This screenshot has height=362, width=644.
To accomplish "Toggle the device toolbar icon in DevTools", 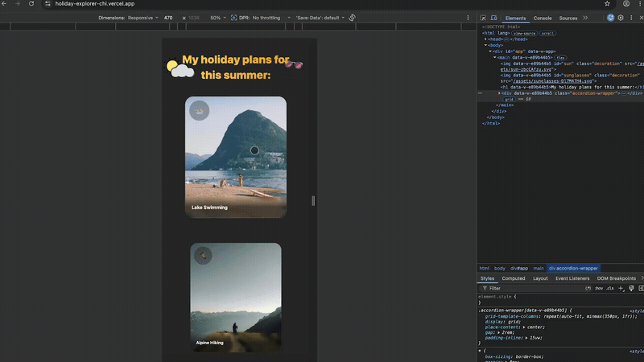I will pos(493,18).
